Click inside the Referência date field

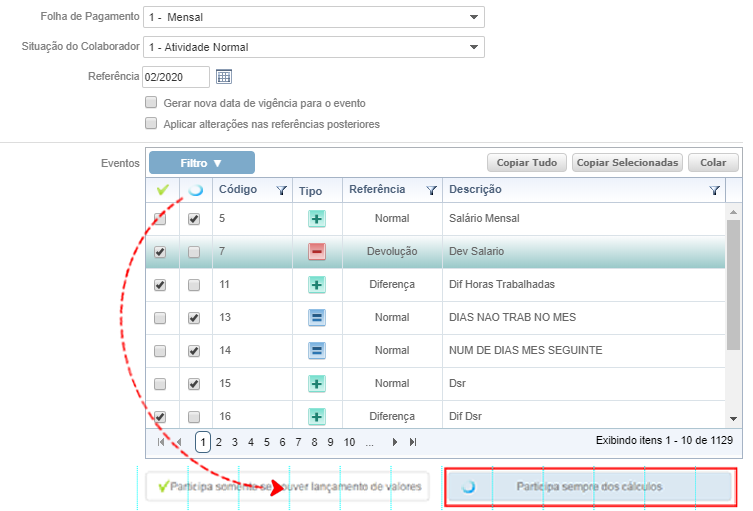pyautogui.click(x=175, y=77)
